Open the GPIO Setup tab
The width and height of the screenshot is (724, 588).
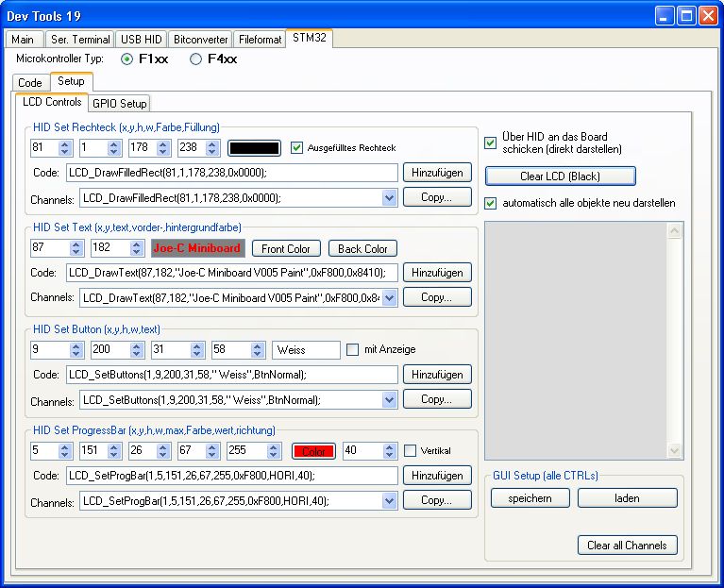[x=119, y=103]
